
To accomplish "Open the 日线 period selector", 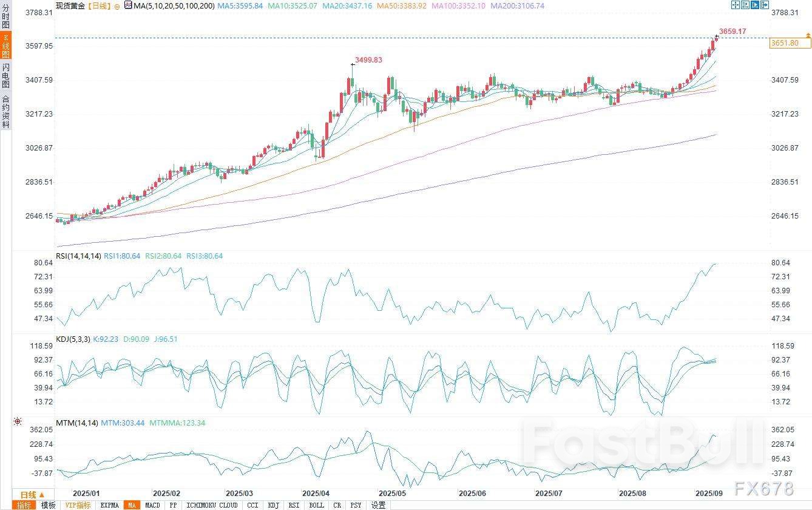I will (x=29, y=495).
